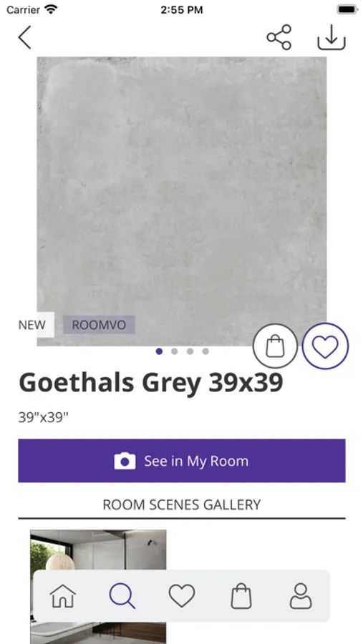Open the room scene gallery thumbnail
This screenshot has width=363, height=644.
98,550
